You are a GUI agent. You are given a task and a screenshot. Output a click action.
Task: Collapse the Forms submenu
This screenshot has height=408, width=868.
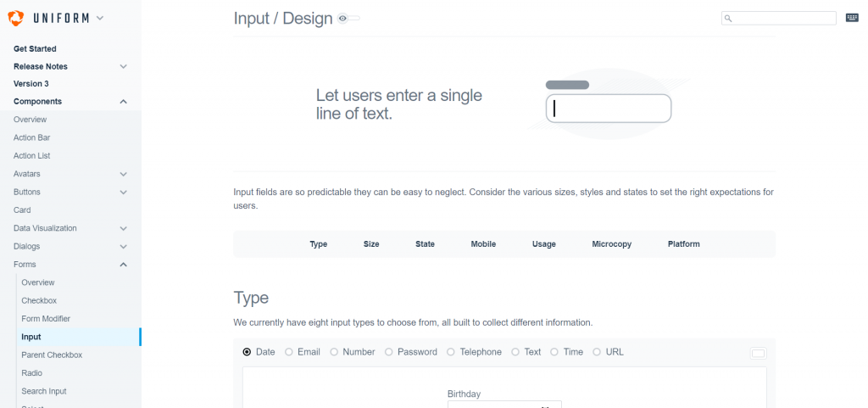point(124,265)
